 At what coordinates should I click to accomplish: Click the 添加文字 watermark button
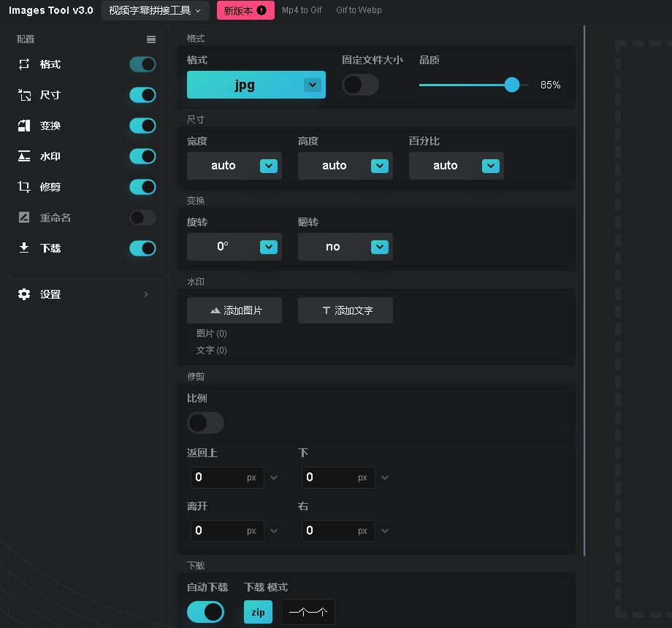pos(345,310)
